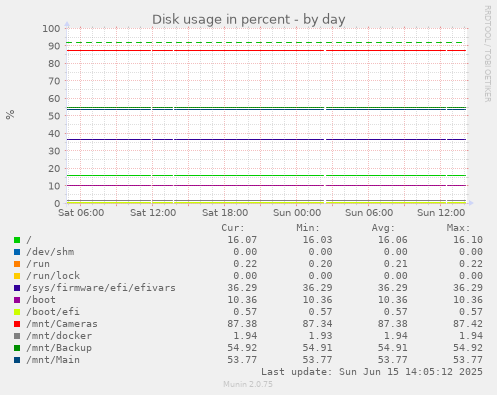Click the Munin 2.0.75 footer text
The image size is (497, 395).
tap(248, 384)
